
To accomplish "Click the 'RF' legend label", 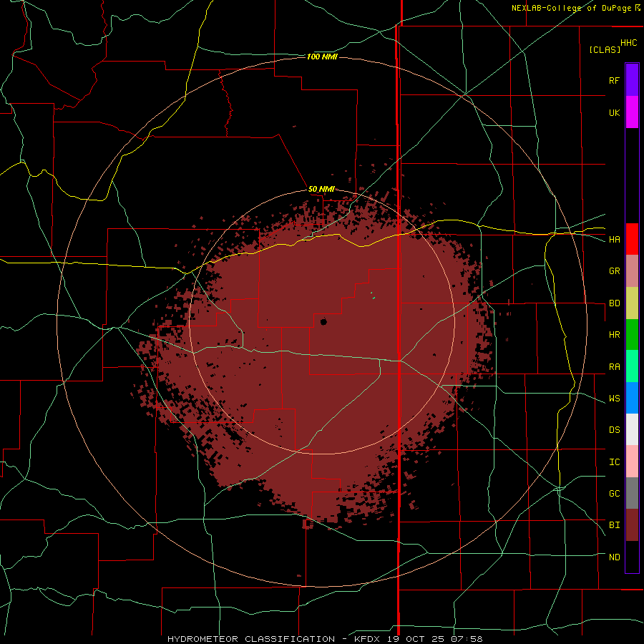I will click(x=614, y=80).
